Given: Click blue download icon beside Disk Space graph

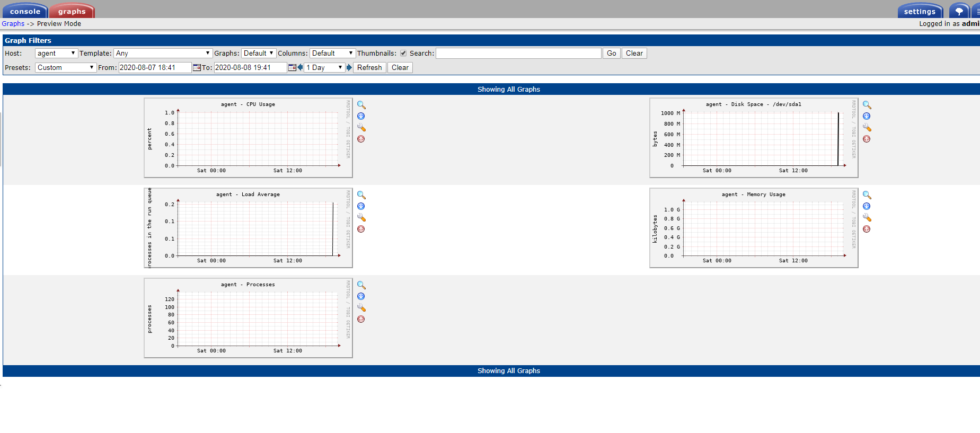Looking at the screenshot, I should (x=867, y=116).
